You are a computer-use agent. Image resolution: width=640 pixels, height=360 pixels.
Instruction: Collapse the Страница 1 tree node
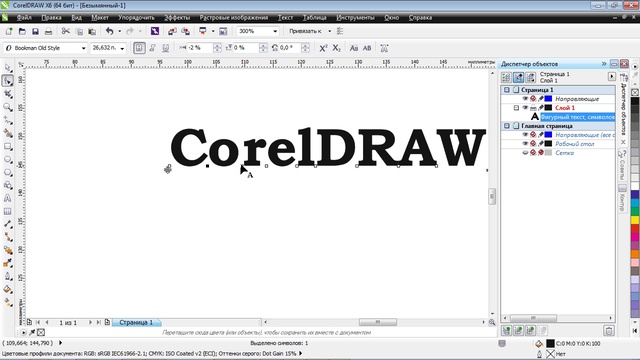[507, 90]
